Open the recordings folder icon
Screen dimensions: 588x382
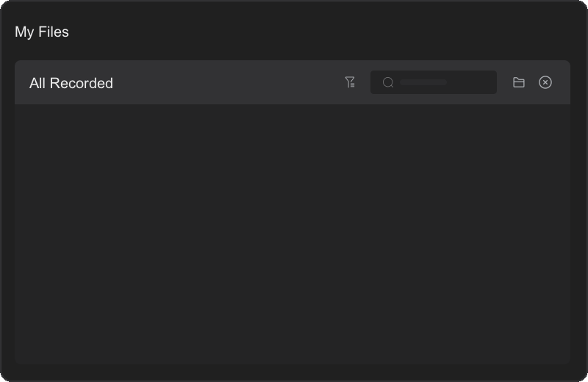(x=519, y=82)
